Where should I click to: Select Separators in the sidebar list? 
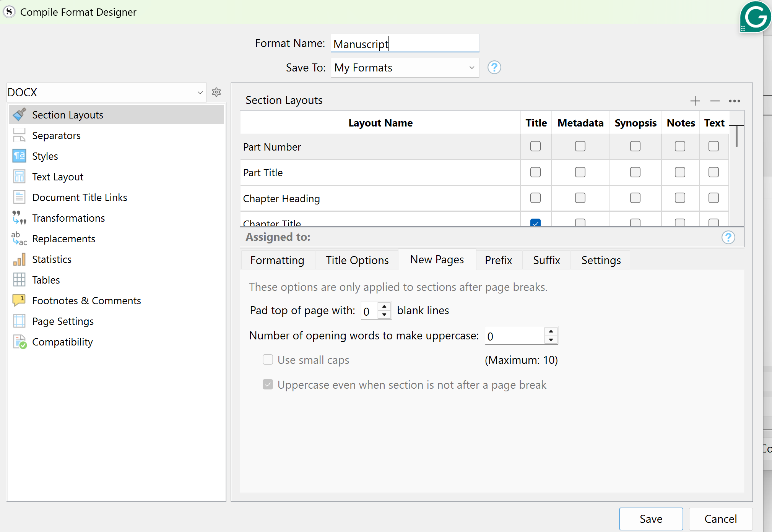point(116,135)
